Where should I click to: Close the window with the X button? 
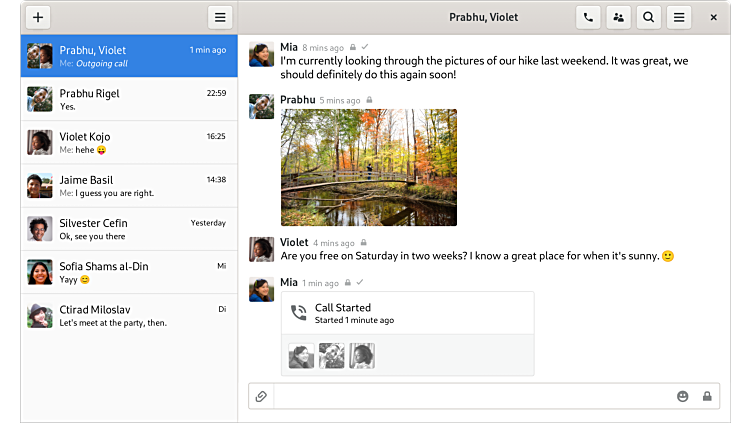click(713, 17)
